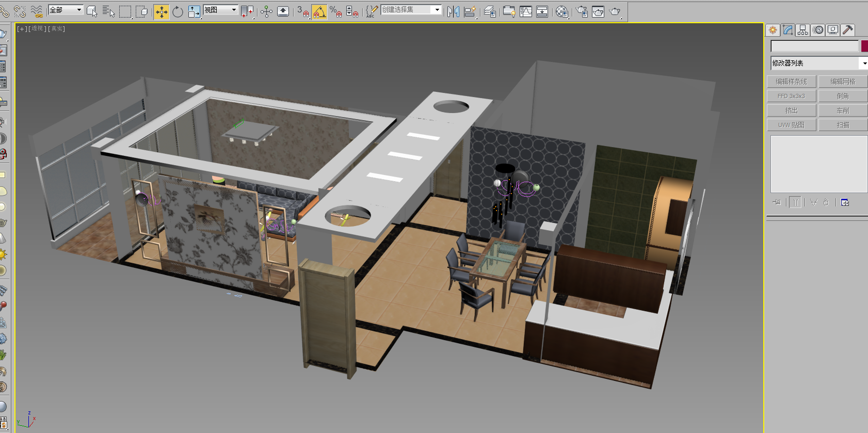This screenshot has height=433, width=868.
Task: Click the Layer Manager icon
Action: (x=490, y=11)
